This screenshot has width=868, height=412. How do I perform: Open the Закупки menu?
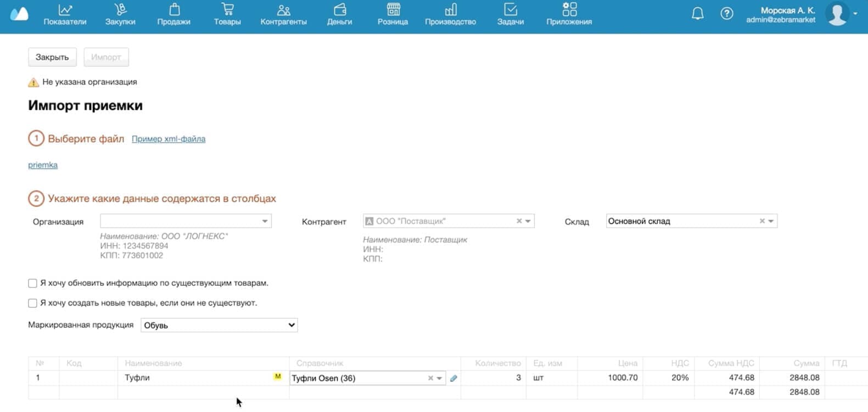(x=120, y=15)
